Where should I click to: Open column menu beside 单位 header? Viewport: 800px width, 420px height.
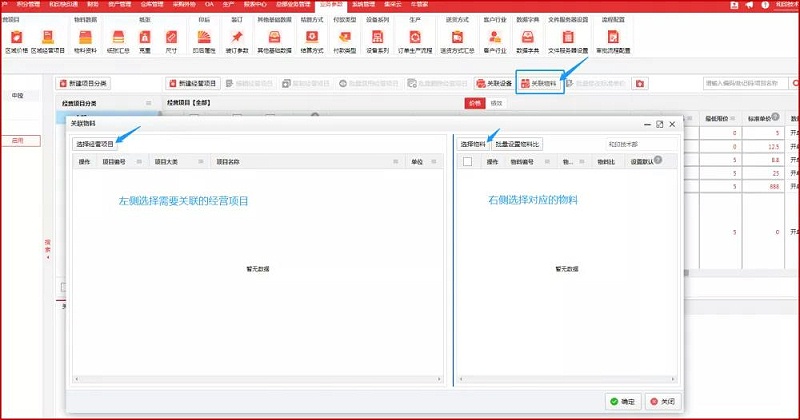[x=432, y=161]
